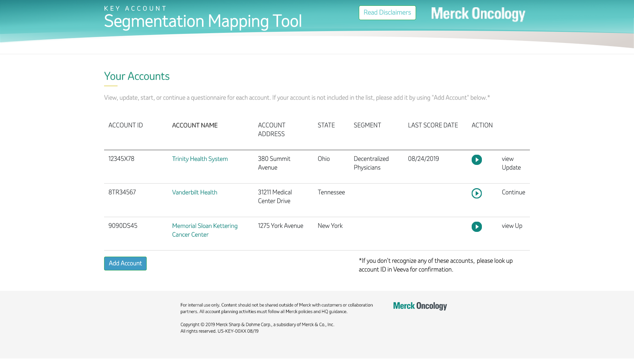Click the State column header
Screen dimensions: 634x364
(x=326, y=126)
